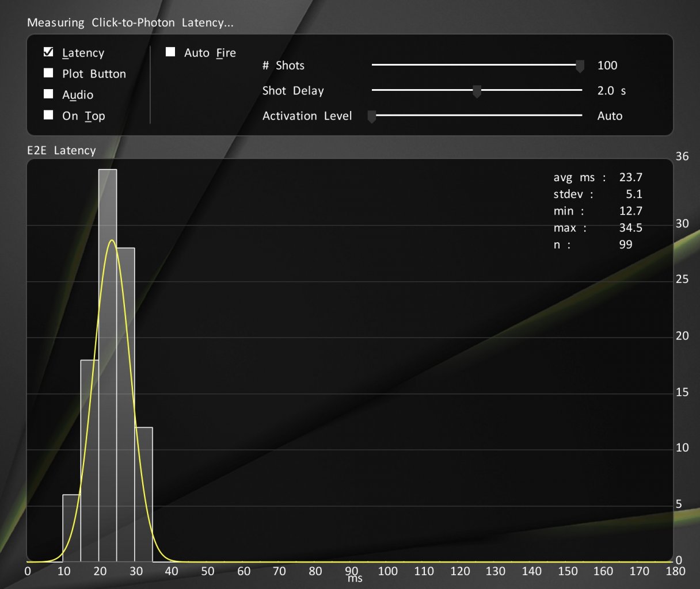
Task: Click the "100" shots value
Action: pyautogui.click(x=607, y=65)
